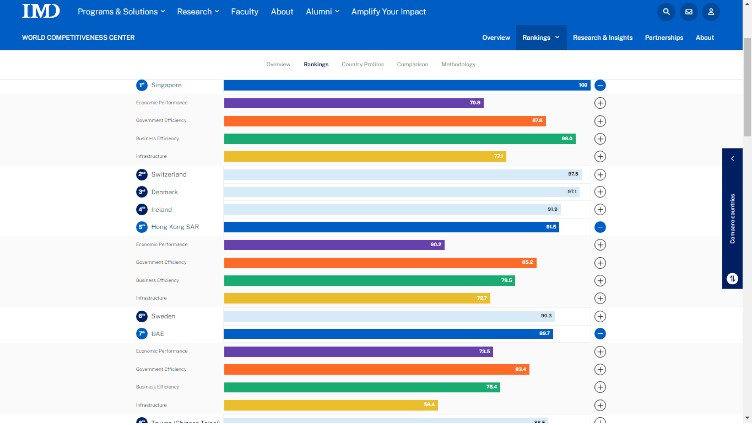Open the Research dropdown in top navigation
Viewport: 752px width, 425px height.
(x=198, y=12)
